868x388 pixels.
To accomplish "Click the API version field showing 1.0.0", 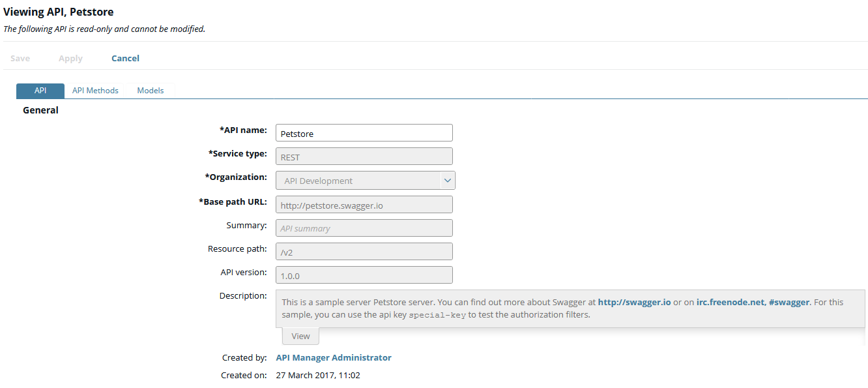I will pyautogui.click(x=364, y=275).
